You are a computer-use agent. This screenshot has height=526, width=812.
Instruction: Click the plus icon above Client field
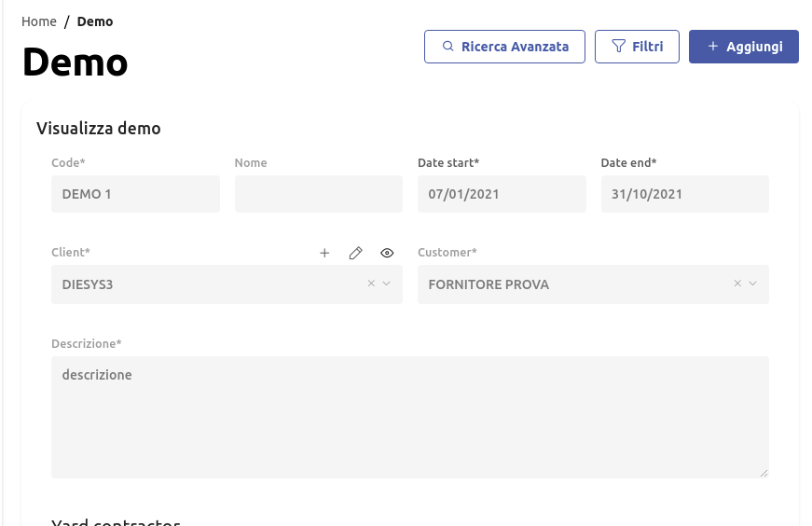[324, 253]
